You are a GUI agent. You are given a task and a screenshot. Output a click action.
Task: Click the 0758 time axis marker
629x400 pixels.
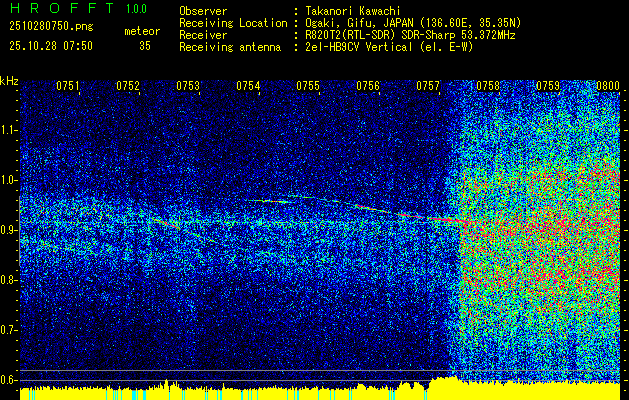click(x=488, y=86)
